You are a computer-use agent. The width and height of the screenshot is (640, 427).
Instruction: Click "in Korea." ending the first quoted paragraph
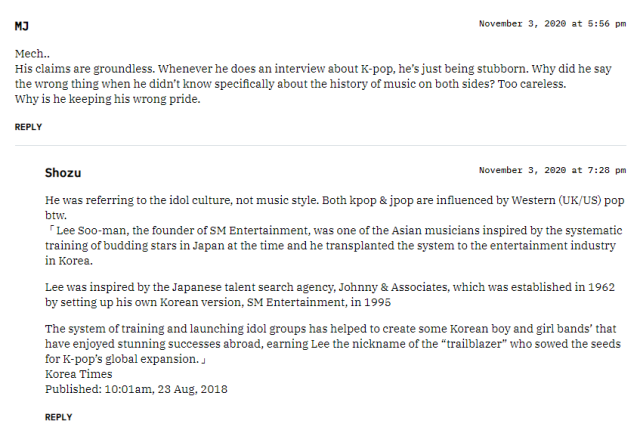click(x=68, y=260)
